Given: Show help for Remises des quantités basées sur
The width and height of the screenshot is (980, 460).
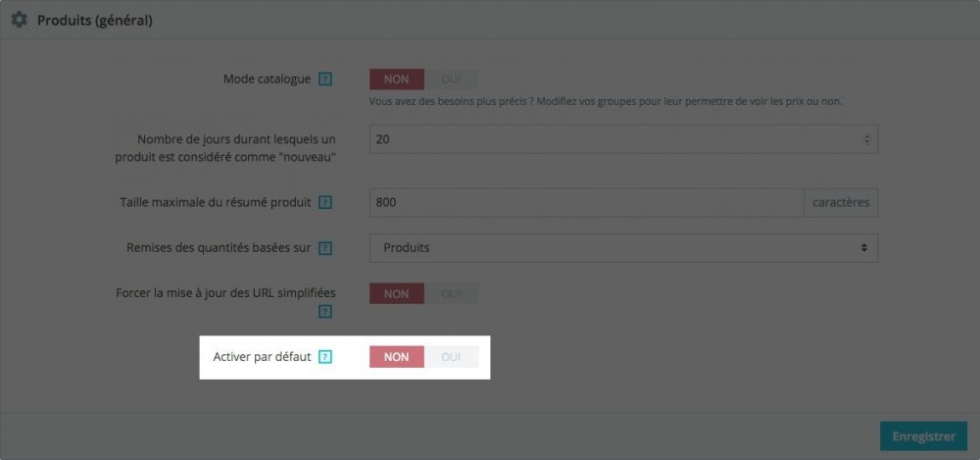Looking at the screenshot, I should tap(325, 248).
